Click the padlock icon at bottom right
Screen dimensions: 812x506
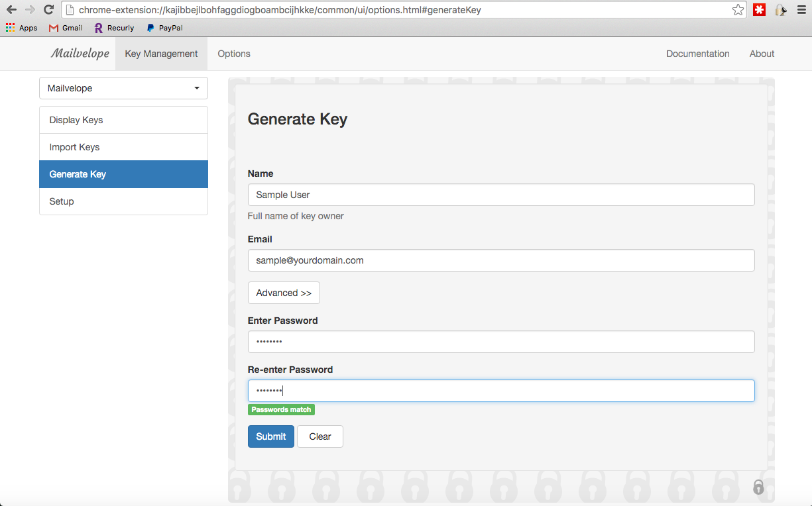point(758,487)
